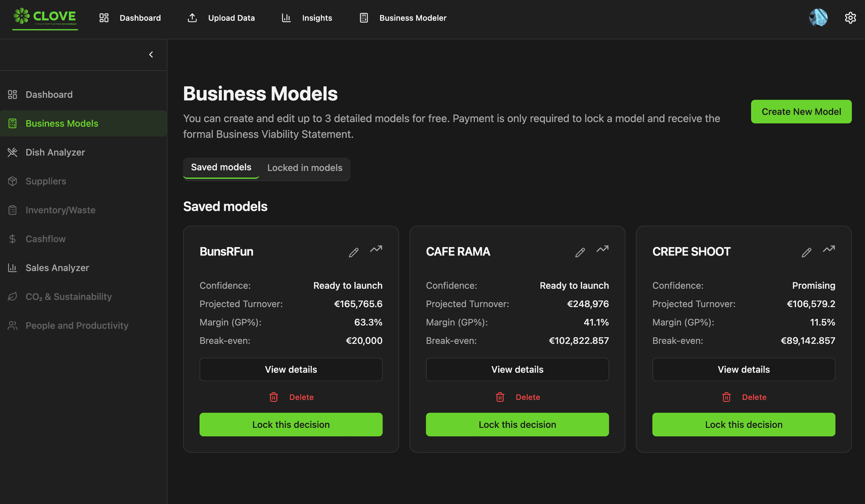Collapse the sidebar with the chevron
The image size is (865, 504).
point(151,54)
